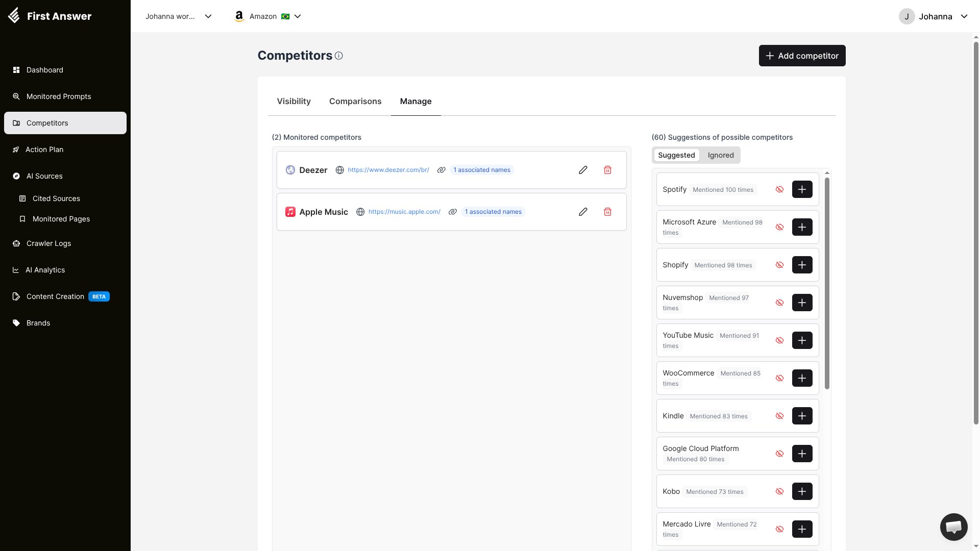
Task: Edit the Deezer competitor
Action: pos(583,170)
